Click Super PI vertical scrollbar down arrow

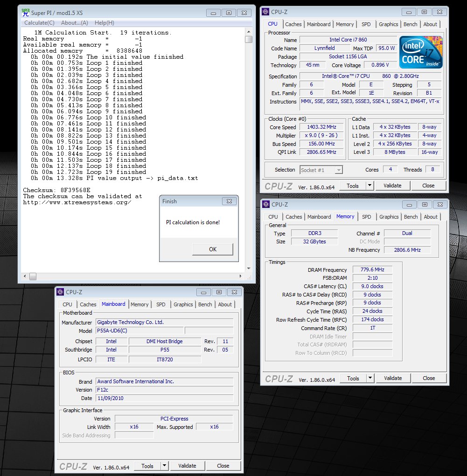249,269
